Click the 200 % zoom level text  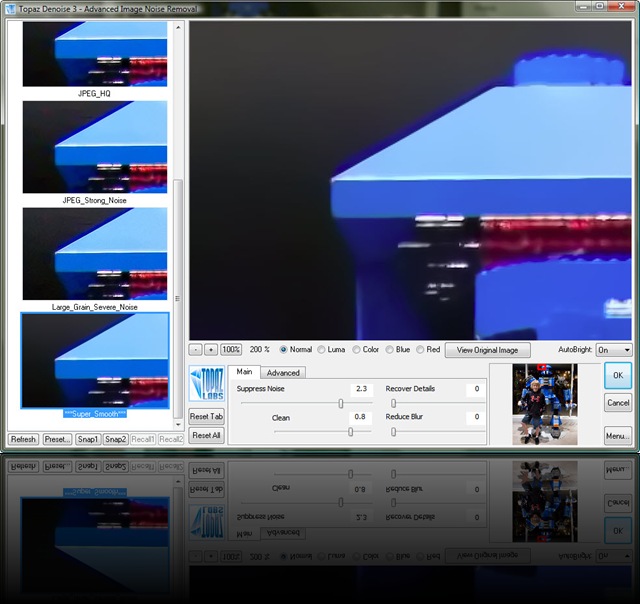coord(260,350)
